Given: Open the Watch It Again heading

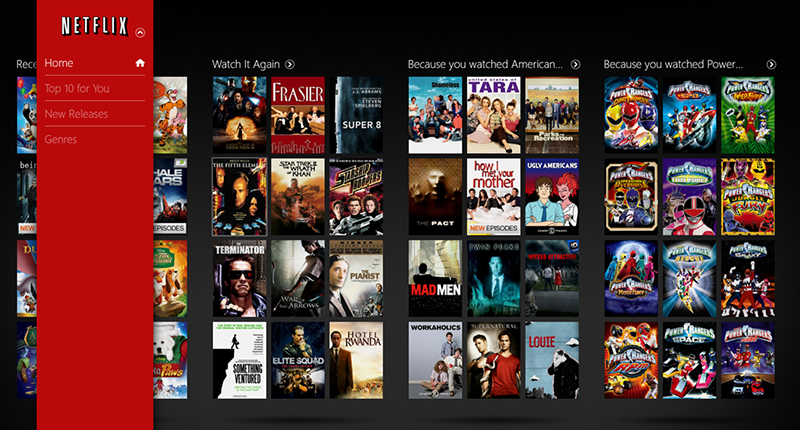Looking at the screenshot, I should 246,64.
